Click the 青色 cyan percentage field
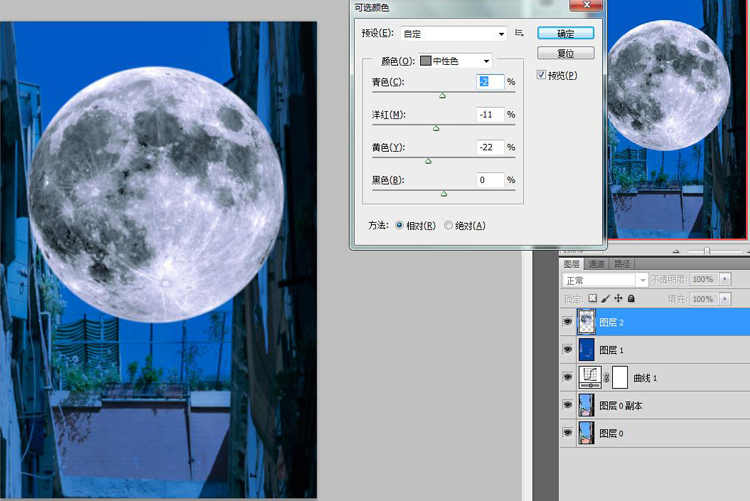The width and height of the screenshot is (750, 501). tap(490, 82)
